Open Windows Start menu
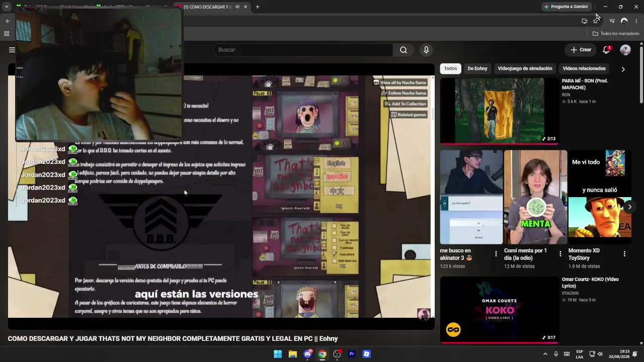The width and height of the screenshot is (644, 362). tap(278, 354)
